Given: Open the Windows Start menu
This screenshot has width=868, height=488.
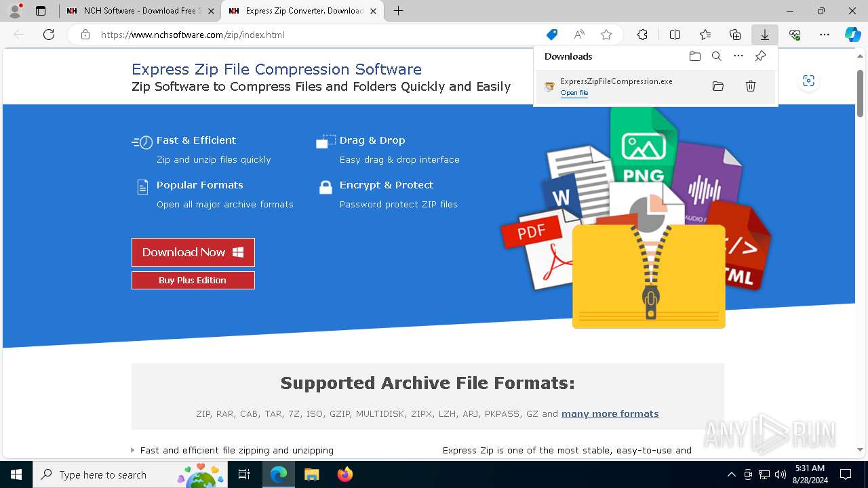Looking at the screenshot, I should pos(16,474).
